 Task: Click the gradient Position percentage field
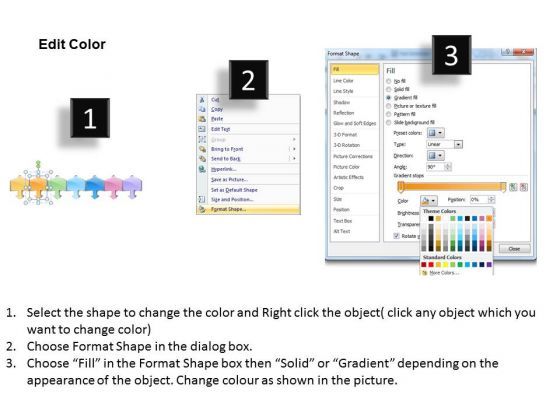479,200
